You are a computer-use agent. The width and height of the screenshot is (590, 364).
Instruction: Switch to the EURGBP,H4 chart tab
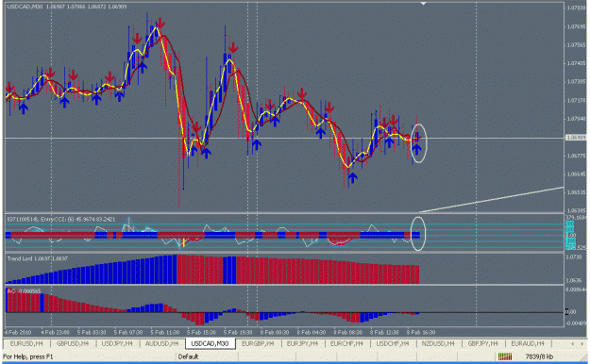coord(258,343)
